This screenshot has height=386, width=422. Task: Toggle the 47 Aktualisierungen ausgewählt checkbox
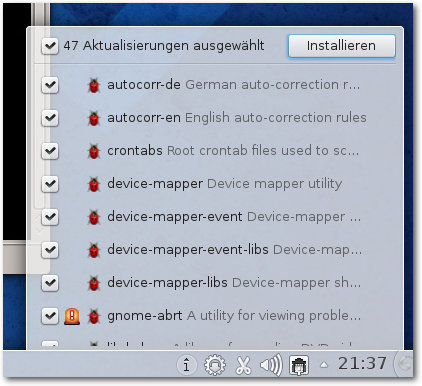(50, 46)
